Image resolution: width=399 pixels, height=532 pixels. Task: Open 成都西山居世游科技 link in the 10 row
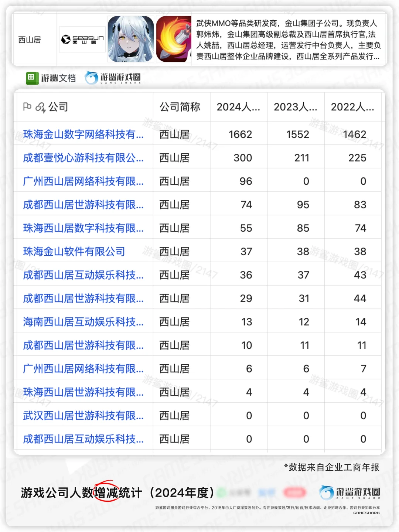(83, 345)
